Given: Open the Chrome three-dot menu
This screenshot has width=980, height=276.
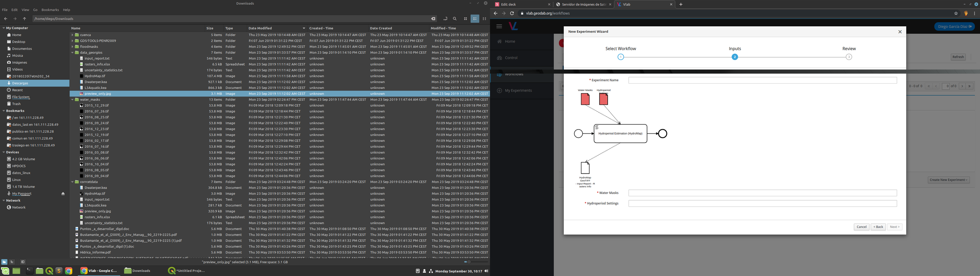Looking at the screenshot, I should point(974,13).
